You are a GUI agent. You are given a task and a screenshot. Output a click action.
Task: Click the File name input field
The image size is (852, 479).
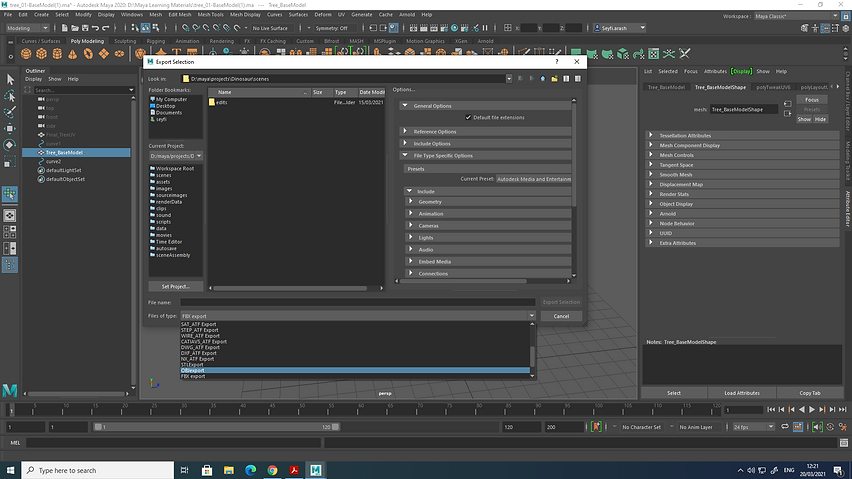click(358, 302)
